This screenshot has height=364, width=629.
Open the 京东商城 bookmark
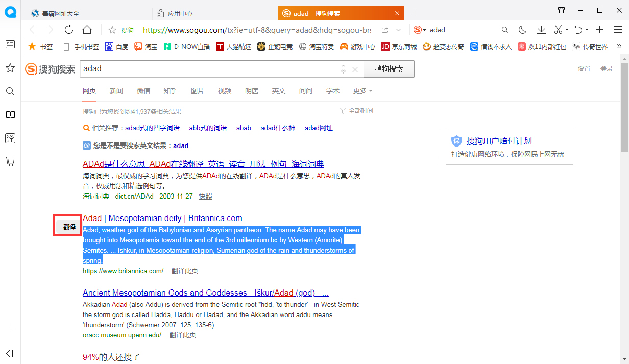coord(399,46)
